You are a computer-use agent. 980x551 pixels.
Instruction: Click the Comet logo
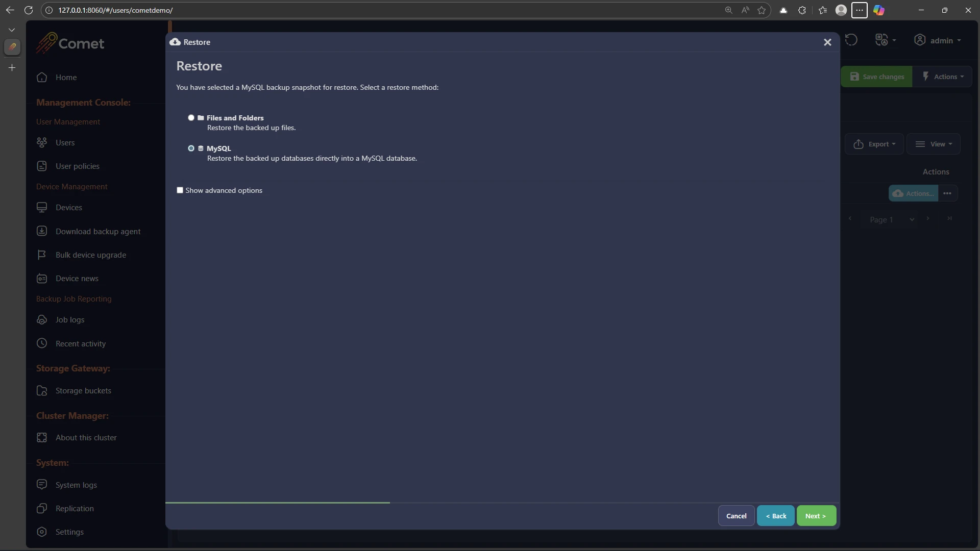click(x=70, y=43)
